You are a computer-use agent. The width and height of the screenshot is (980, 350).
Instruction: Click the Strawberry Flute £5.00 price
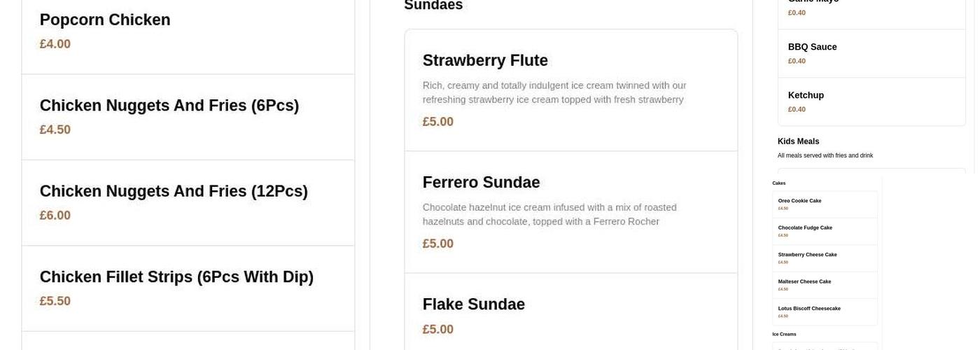pyautogui.click(x=437, y=122)
